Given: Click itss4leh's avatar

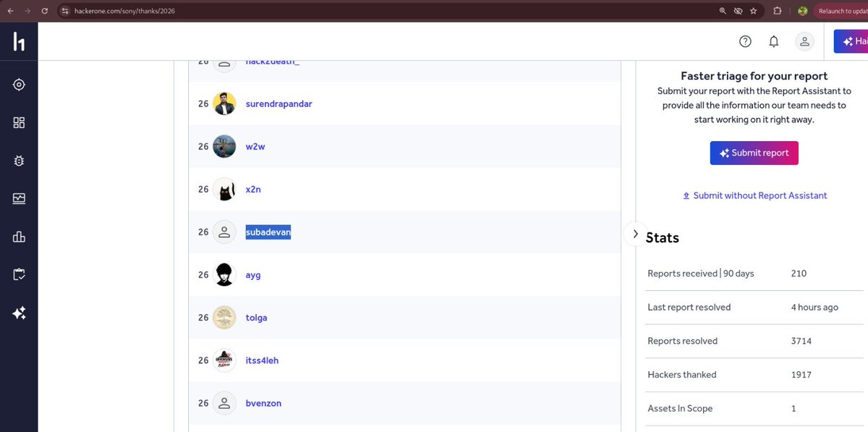Looking at the screenshot, I should [224, 360].
